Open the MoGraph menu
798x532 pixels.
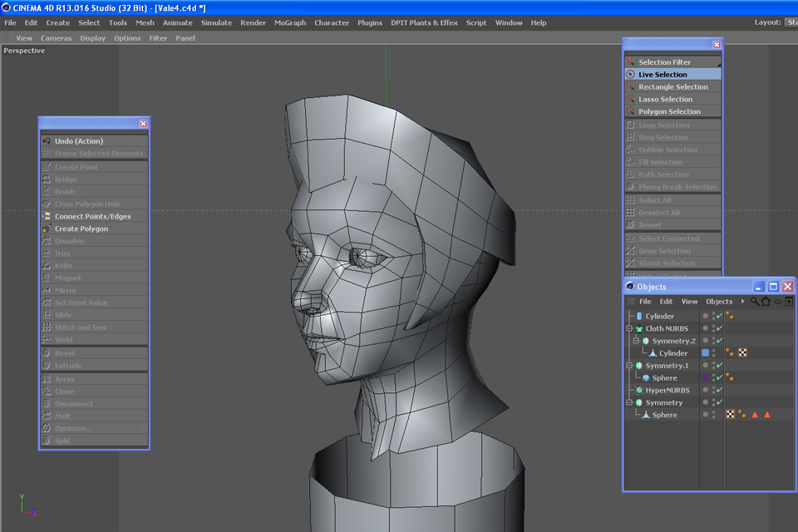(x=290, y=22)
